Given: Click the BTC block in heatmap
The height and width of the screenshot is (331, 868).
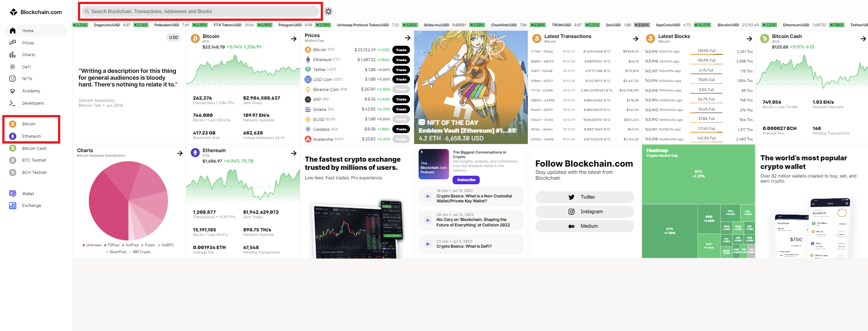Looking at the screenshot, I should pos(699,174).
